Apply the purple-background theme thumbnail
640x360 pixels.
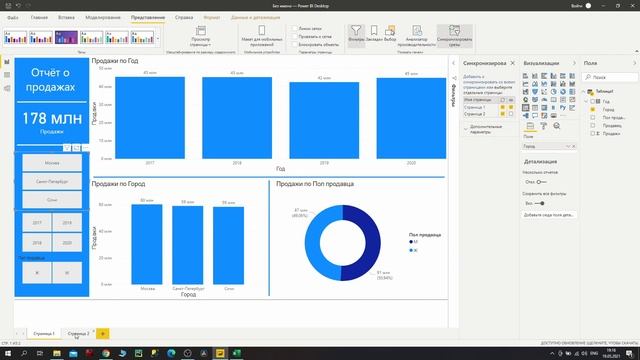coord(66,38)
